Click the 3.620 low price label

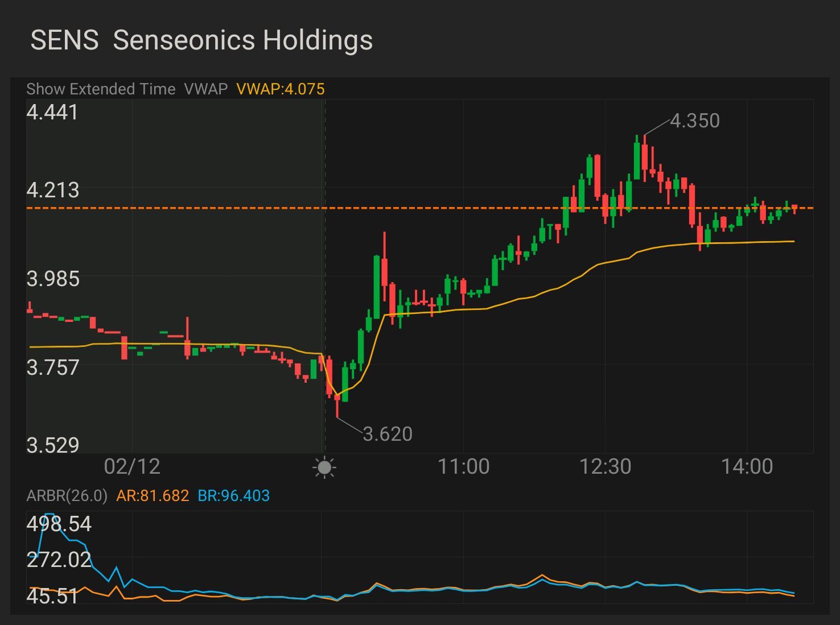pyautogui.click(x=388, y=434)
